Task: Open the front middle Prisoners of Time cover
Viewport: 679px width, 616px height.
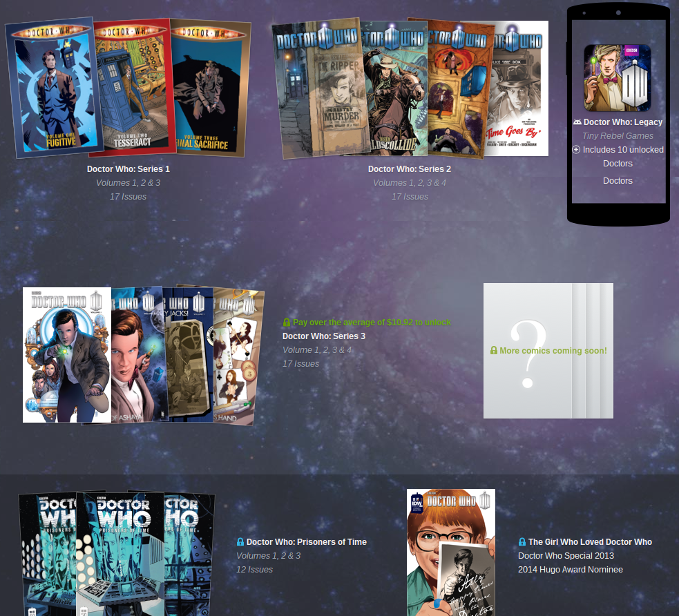Action: 120,554
